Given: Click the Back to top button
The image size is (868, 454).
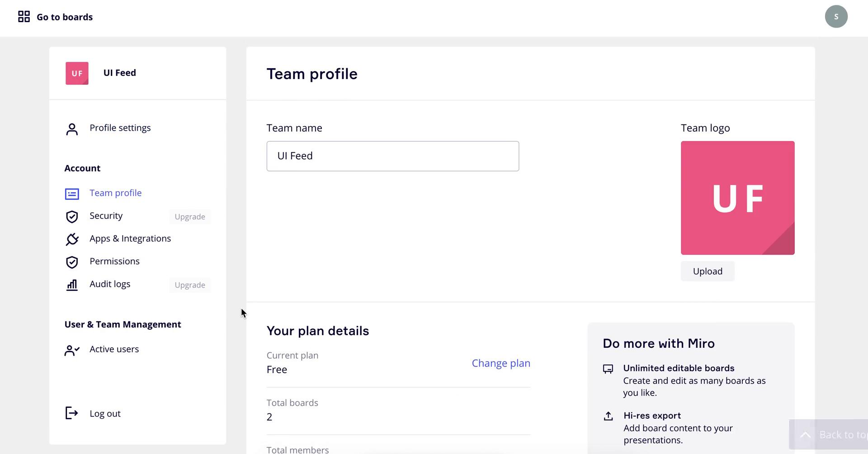Looking at the screenshot, I should pos(828,435).
